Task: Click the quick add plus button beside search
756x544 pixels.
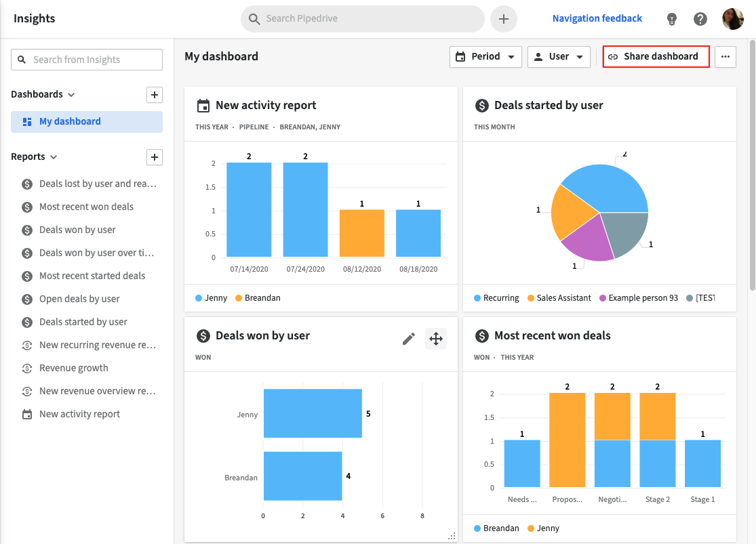Action: (x=503, y=19)
